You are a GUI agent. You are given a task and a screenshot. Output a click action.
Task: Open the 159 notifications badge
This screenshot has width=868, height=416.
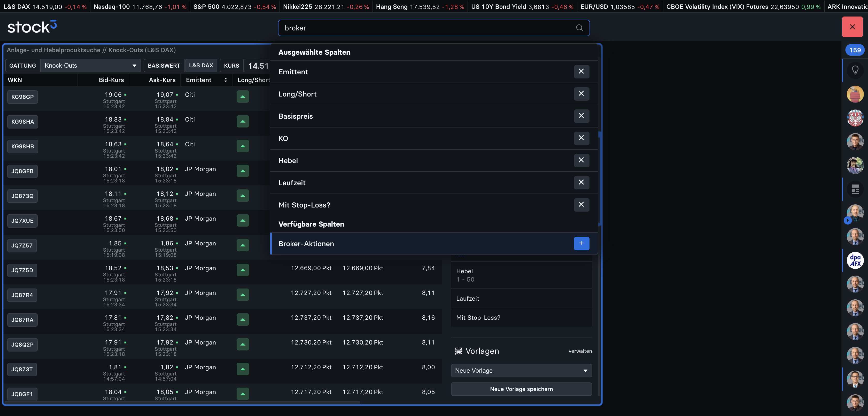click(855, 50)
